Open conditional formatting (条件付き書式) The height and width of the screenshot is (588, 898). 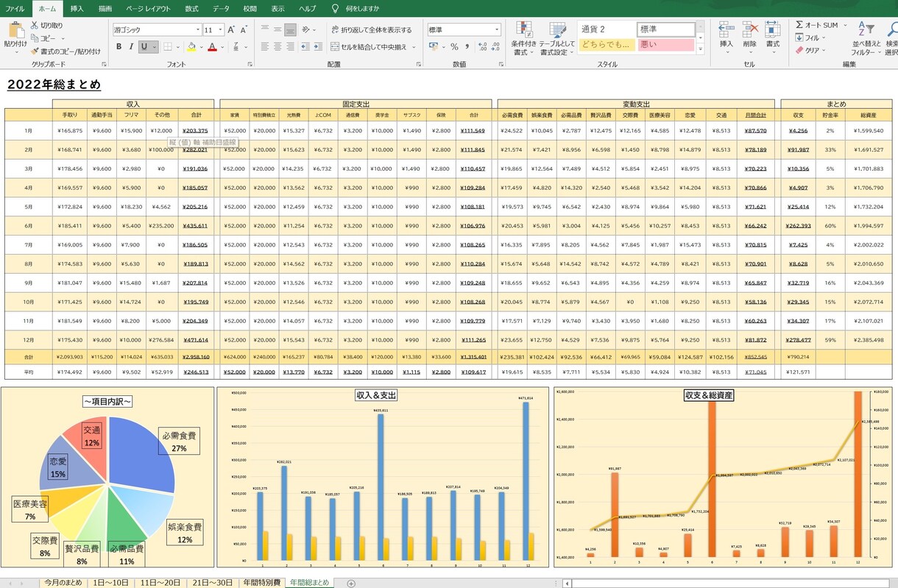point(524,38)
